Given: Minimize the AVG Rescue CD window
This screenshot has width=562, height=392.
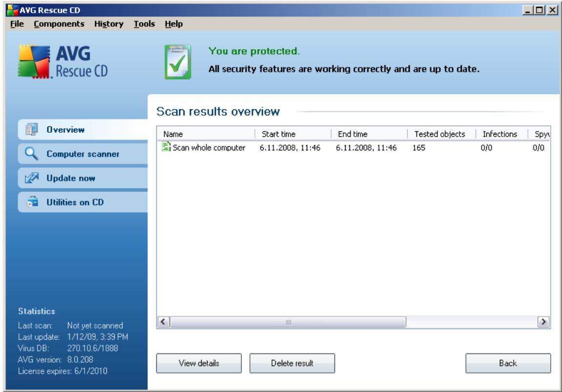Looking at the screenshot, I should [x=527, y=10].
